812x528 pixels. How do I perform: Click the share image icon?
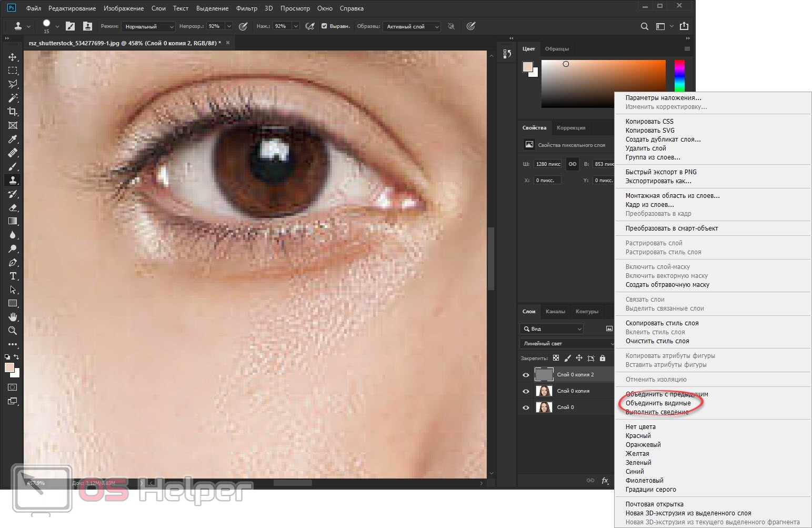684,26
